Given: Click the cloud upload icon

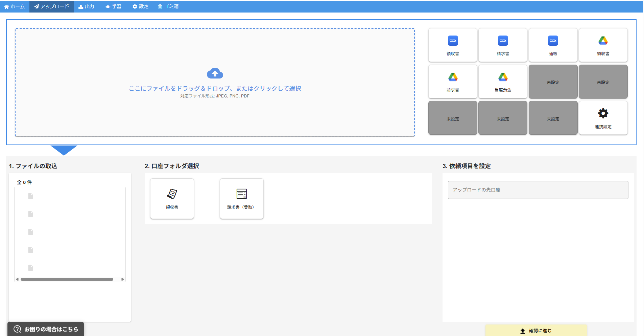Looking at the screenshot, I should [x=215, y=73].
